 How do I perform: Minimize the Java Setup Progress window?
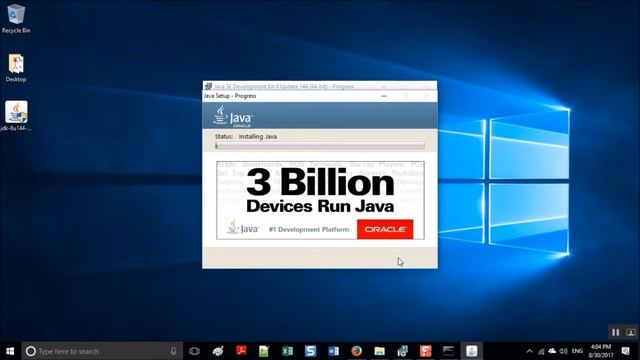click(x=384, y=96)
